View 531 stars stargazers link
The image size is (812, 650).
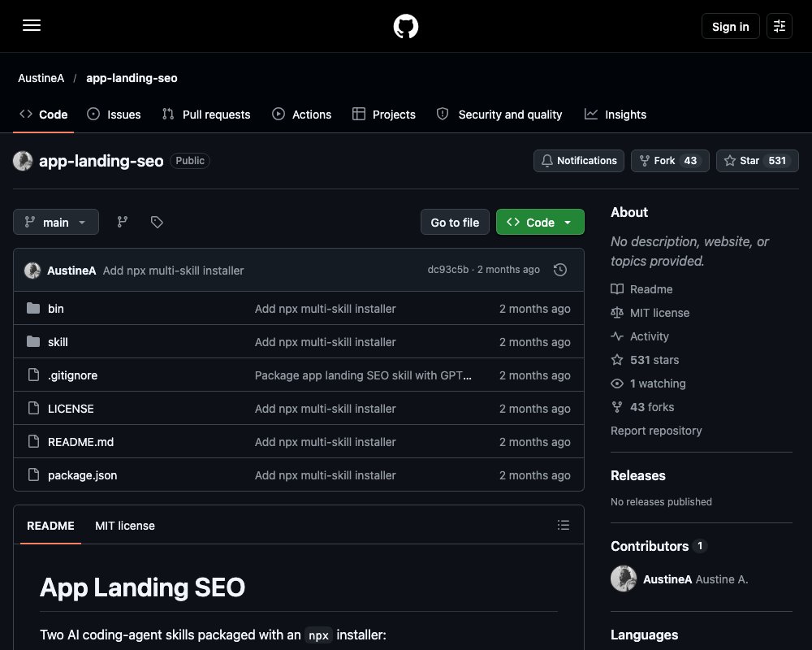pyautogui.click(x=645, y=360)
